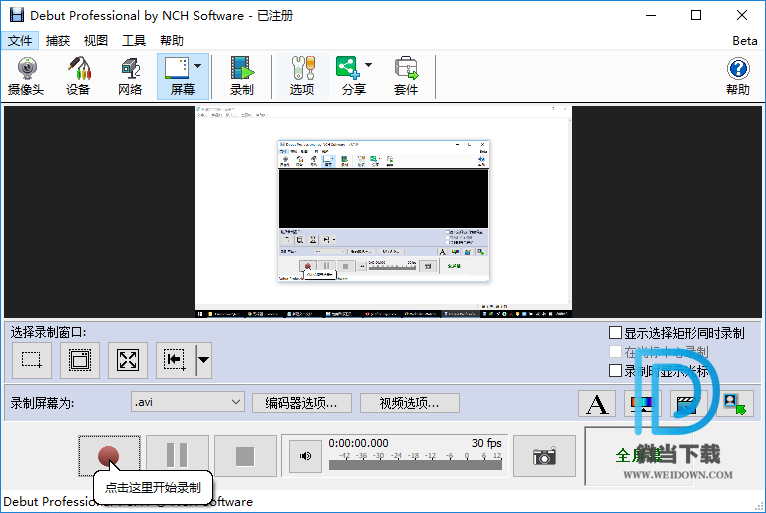Start recording with the red record button
This screenshot has width=766, height=513.
[x=109, y=455]
